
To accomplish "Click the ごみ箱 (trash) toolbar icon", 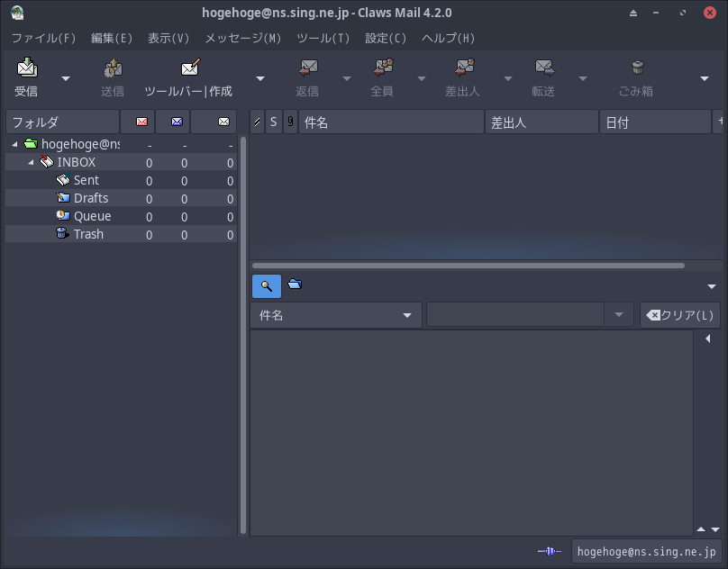I will pos(638,68).
